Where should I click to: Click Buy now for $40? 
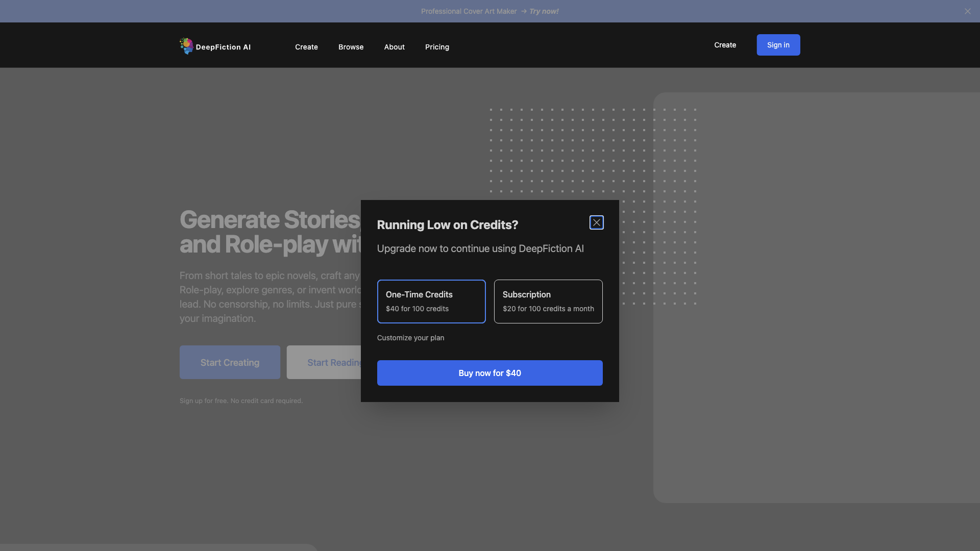coord(489,373)
